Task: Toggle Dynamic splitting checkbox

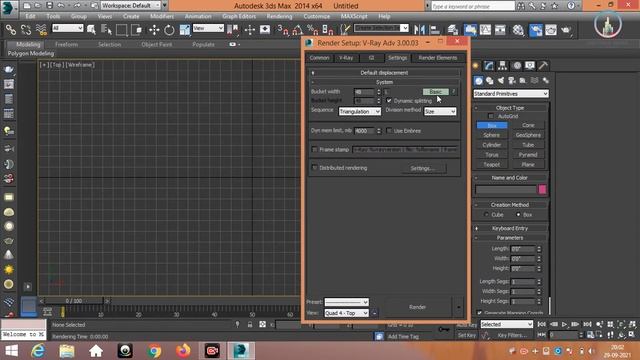Action: (x=389, y=100)
